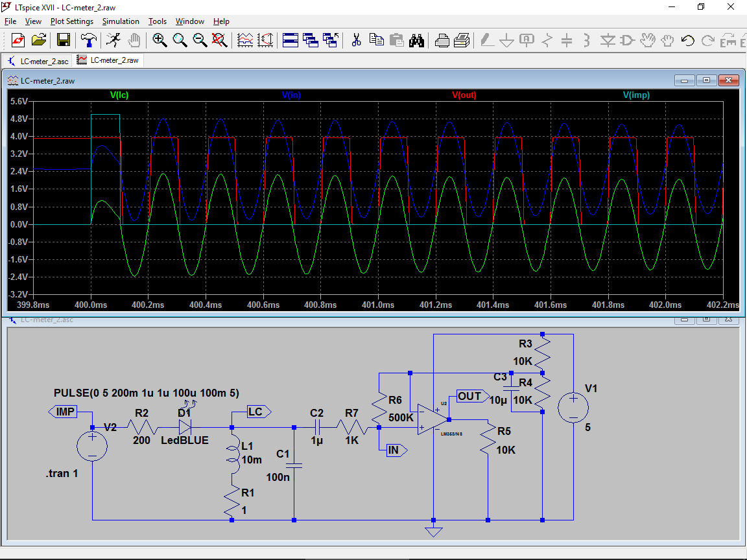The image size is (747, 560).
Task: Click the Zoom In magnifier icon
Action: tap(160, 41)
